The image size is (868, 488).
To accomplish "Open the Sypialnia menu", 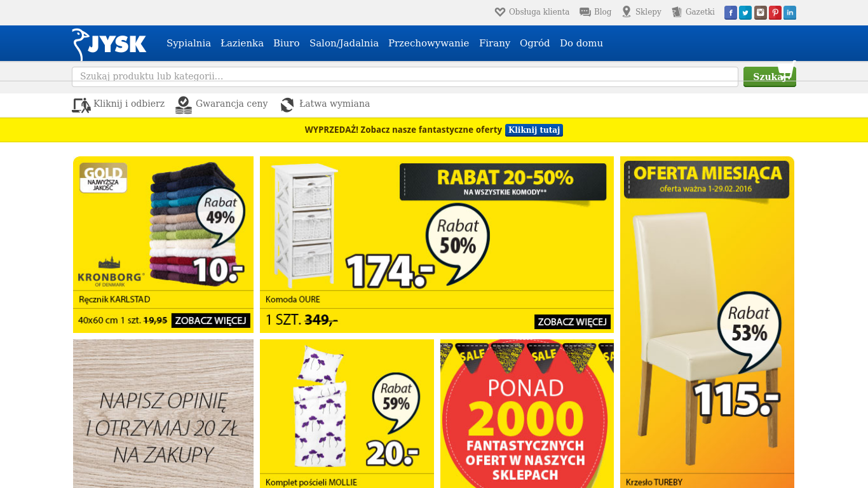I will 189,43.
